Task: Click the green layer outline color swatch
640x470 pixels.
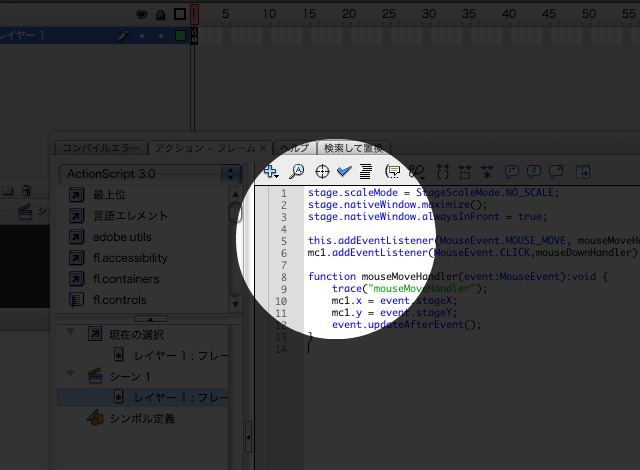Action: tap(180, 36)
